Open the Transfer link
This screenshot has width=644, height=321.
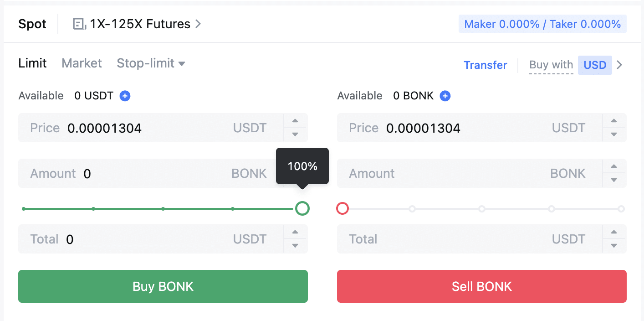485,65
